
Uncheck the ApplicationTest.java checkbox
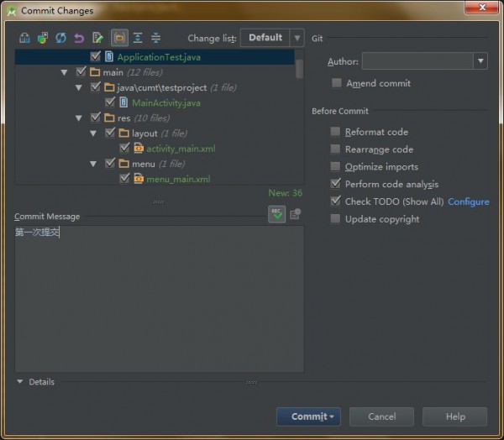[95, 56]
